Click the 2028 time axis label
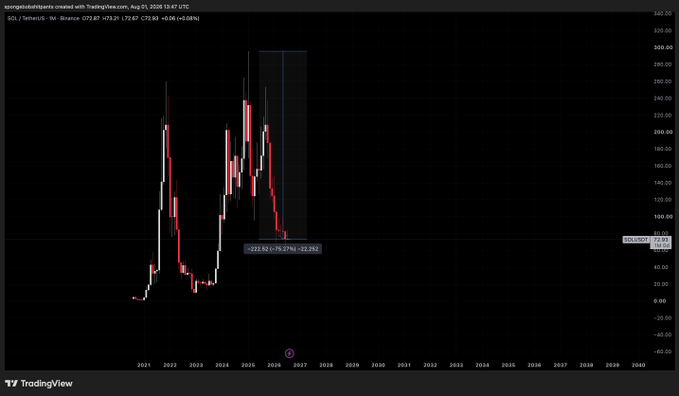This screenshot has height=396, width=679. (326, 365)
